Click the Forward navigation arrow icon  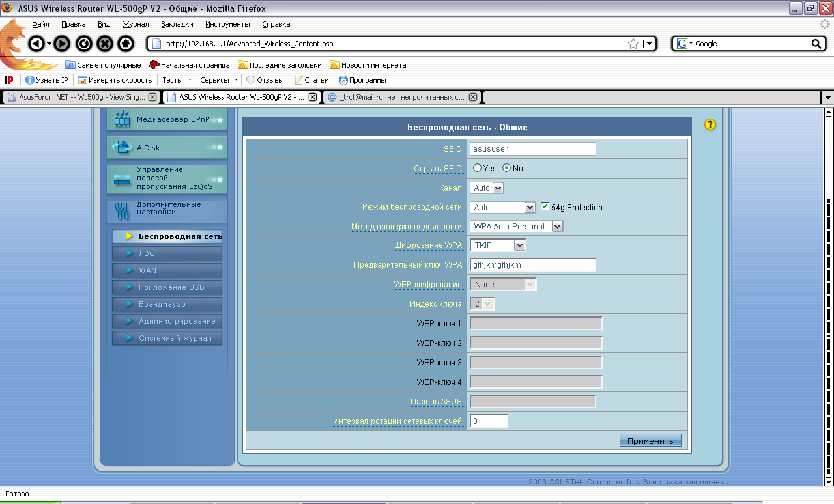point(61,44)
